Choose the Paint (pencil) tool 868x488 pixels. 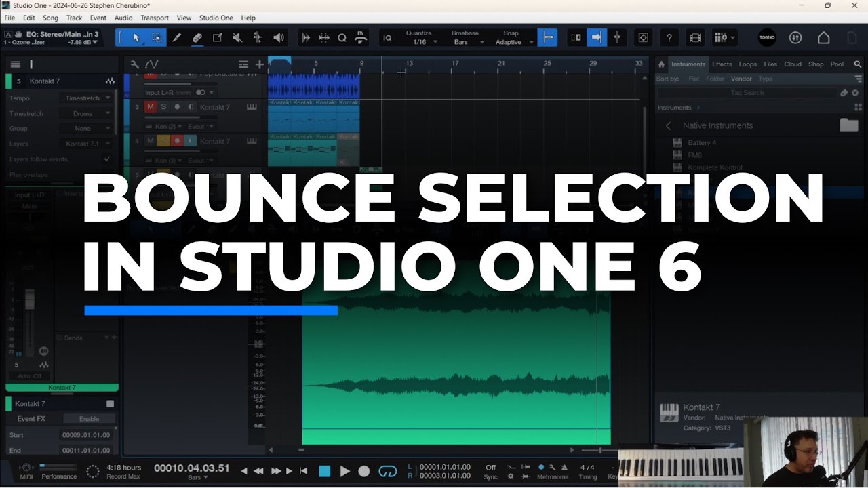click(176, 37)
